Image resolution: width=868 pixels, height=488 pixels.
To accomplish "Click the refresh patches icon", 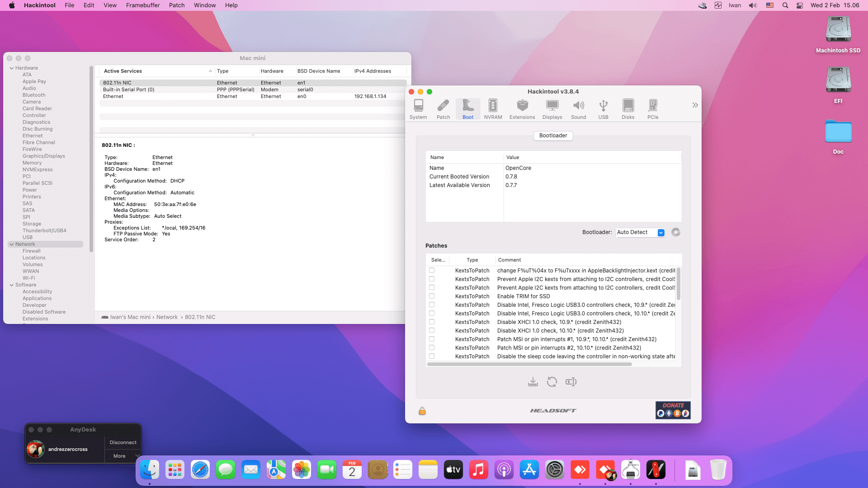I will point(552,382).
